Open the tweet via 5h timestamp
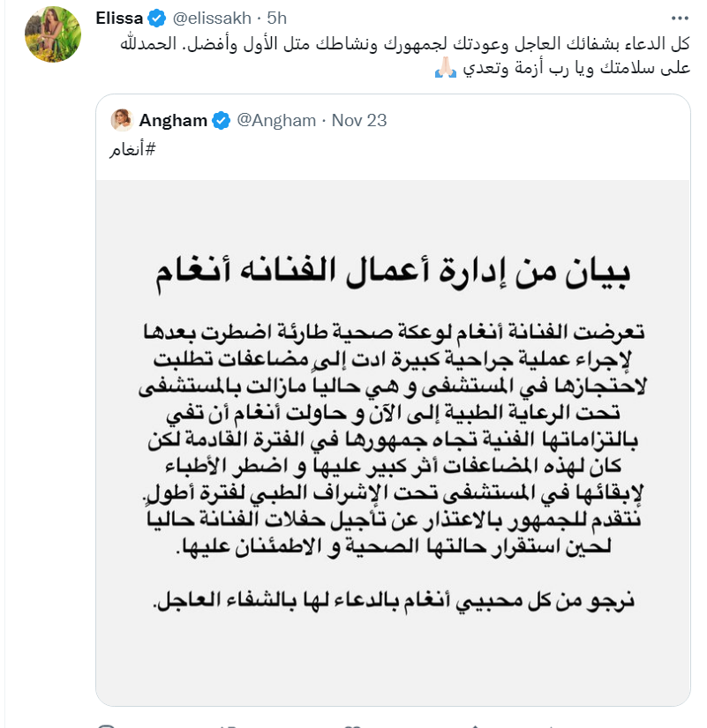Screen dimensions: 707x728 pyautogui.click(x=277, y=19)
